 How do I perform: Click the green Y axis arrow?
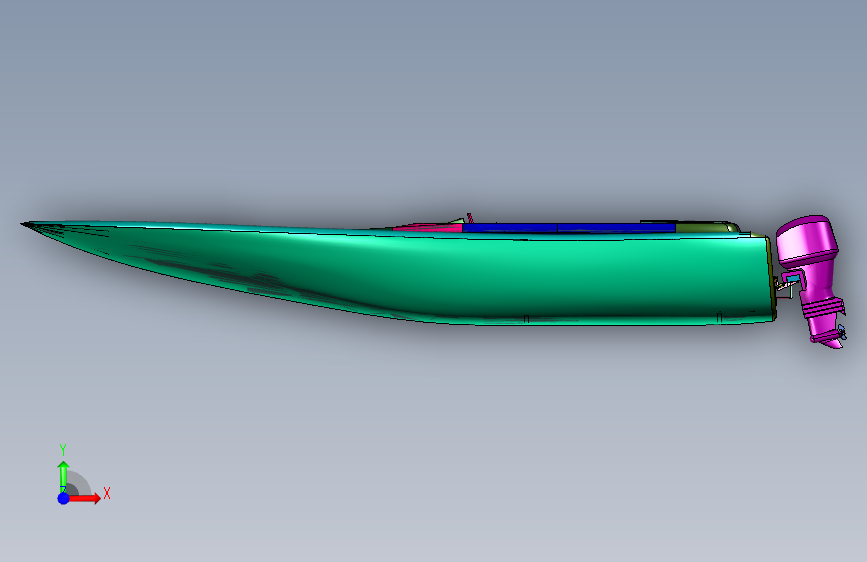(x=63, y=476)
